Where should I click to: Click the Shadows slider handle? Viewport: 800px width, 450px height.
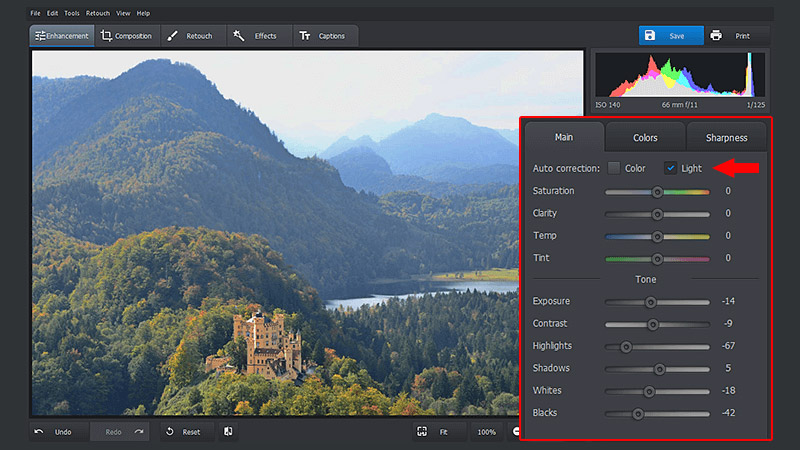(x=659, y=369)
